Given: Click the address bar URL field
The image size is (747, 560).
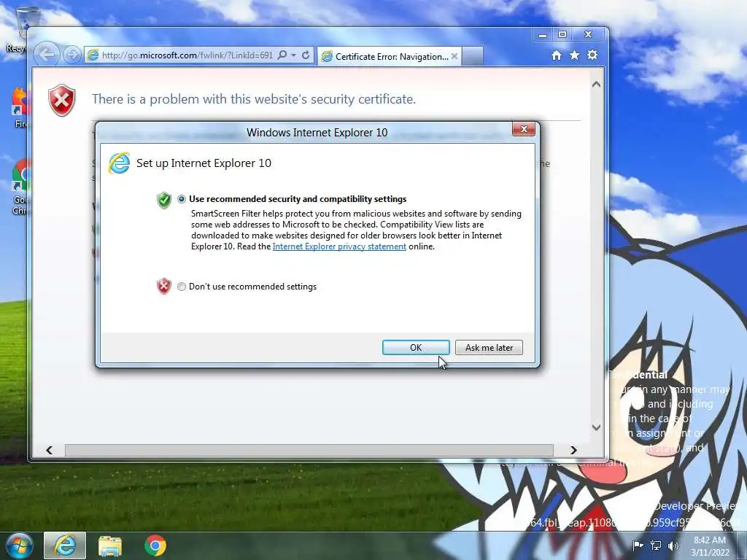Looking at the screenshot, I should pos(187,55).
